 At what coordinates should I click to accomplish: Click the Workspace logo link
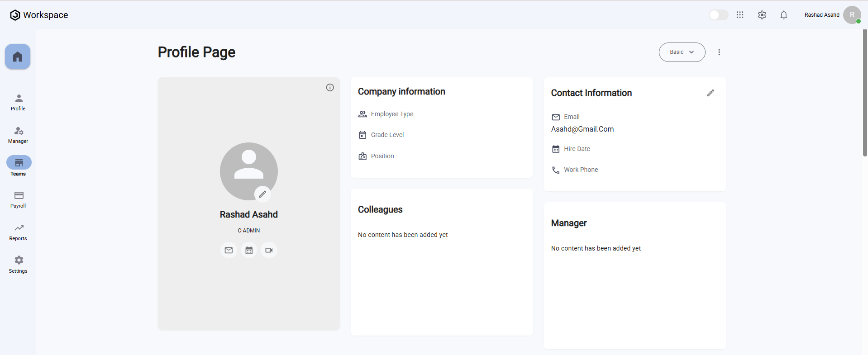click(39, 15)
